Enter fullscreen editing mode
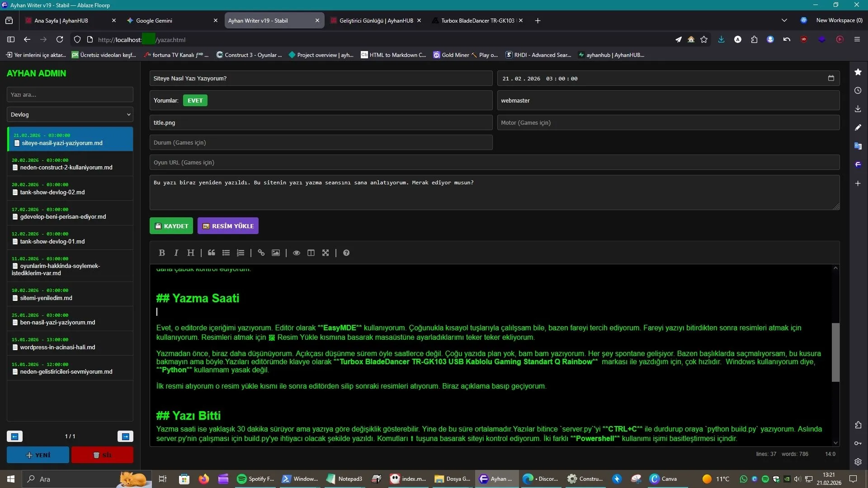The width and height of the screenshot is (868, 488). pos(326,253)
